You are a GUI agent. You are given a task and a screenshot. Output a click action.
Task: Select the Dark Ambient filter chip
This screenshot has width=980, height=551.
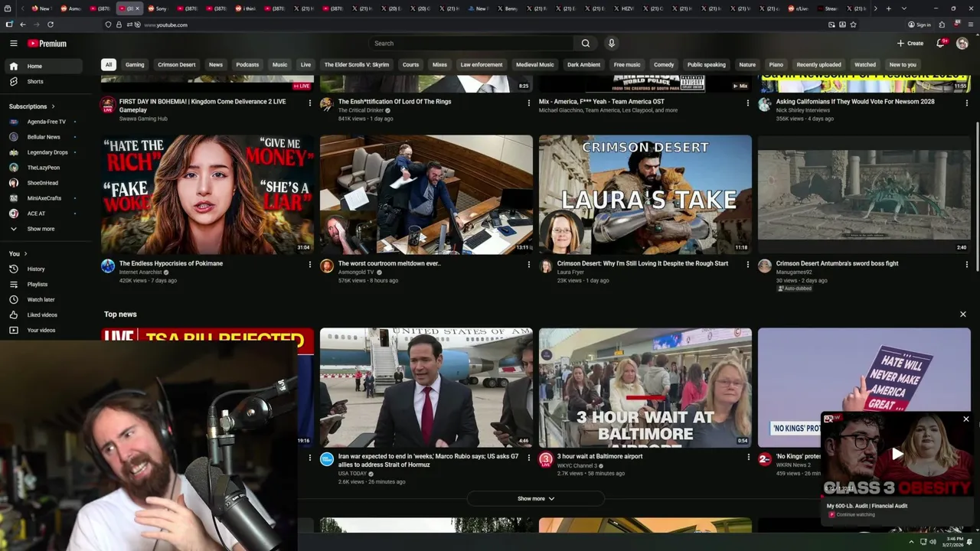point(583,65)
